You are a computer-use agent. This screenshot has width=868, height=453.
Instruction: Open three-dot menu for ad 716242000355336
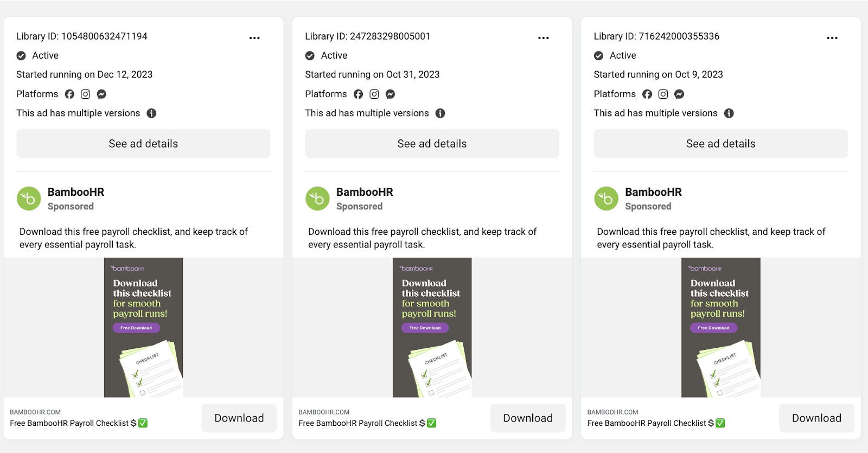(832, 38)
